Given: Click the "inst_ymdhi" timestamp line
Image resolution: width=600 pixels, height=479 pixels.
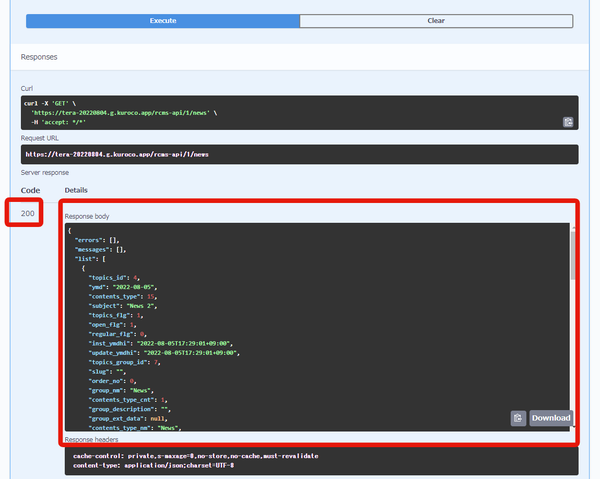Looking at the screenshot, I should (161, 344).
